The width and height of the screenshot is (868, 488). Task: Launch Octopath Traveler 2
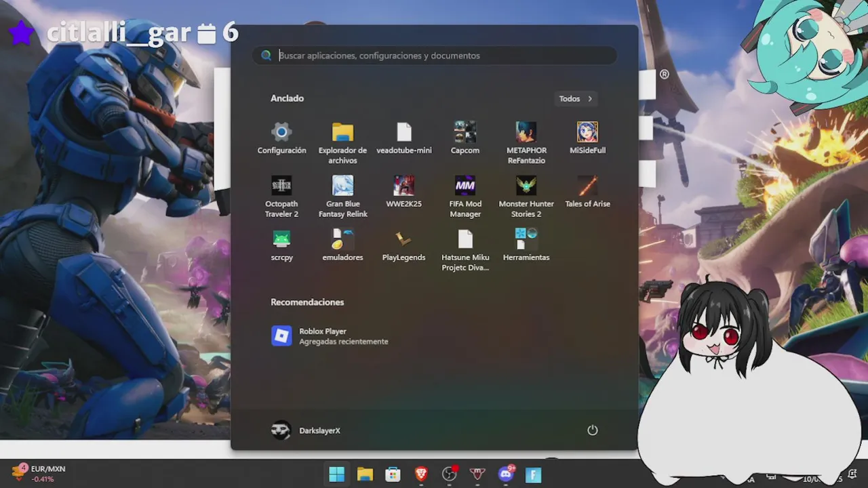pyautogui.click(x=281, y=197)
